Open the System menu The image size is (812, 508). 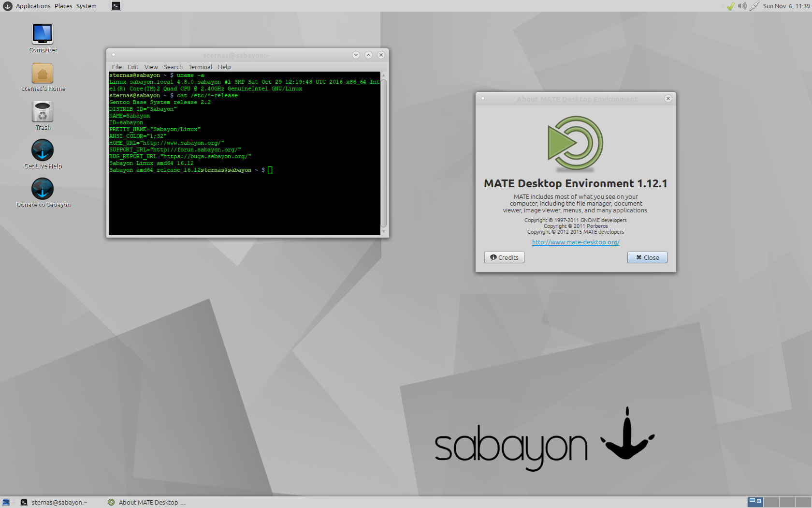pos(86,6)
